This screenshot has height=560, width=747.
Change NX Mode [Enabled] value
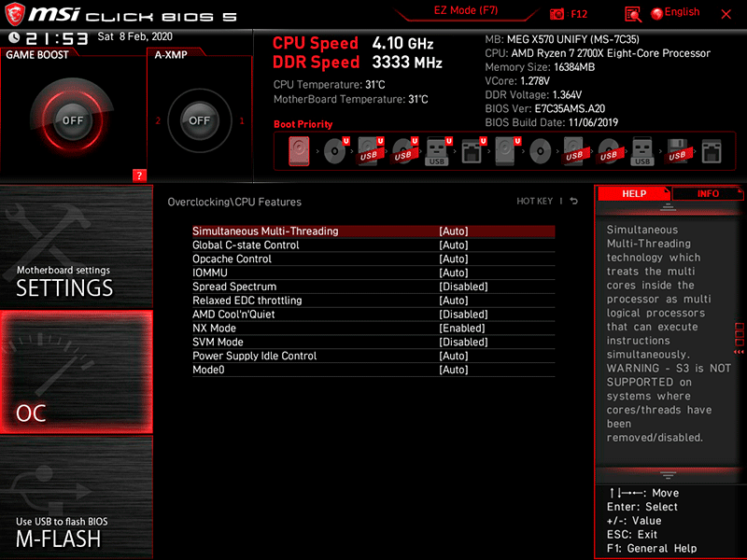tap(461, 328)
